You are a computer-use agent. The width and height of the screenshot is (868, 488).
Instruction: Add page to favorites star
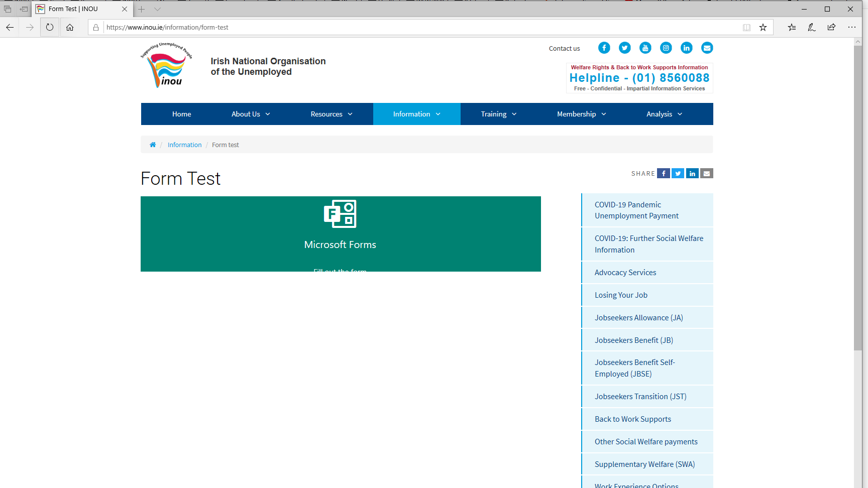(x=763, y=28)
